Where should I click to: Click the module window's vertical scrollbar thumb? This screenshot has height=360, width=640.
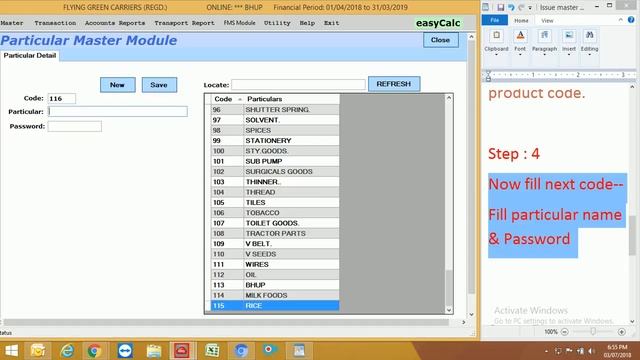click(471, 167)
